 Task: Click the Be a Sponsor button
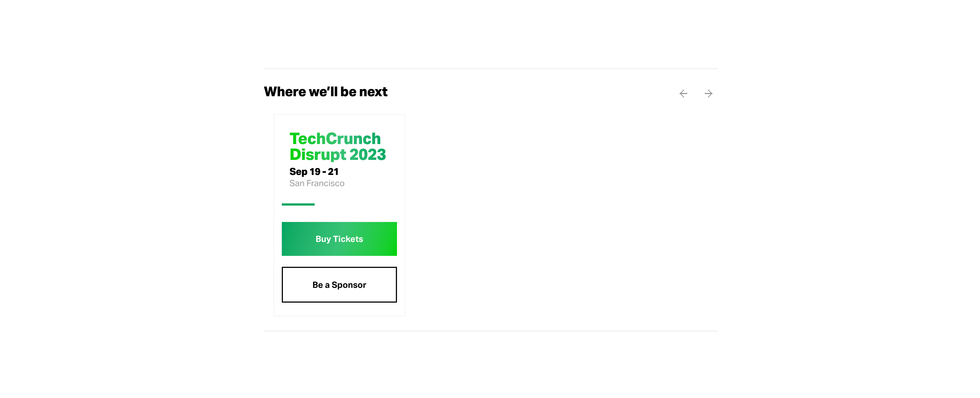point(339,285)
